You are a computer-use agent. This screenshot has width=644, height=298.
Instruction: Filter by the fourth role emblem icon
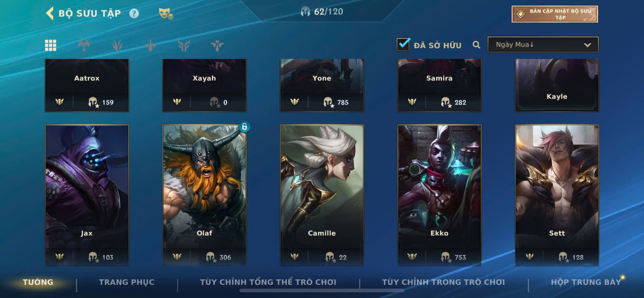pos(184,45)
